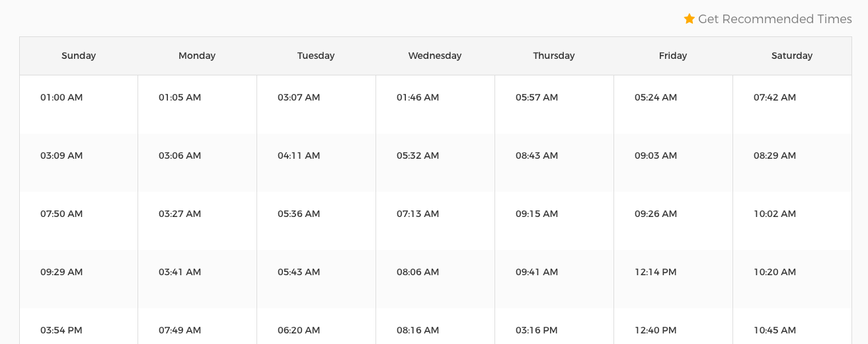Pick the 10:45 AM Saturday time

point(775,330)
